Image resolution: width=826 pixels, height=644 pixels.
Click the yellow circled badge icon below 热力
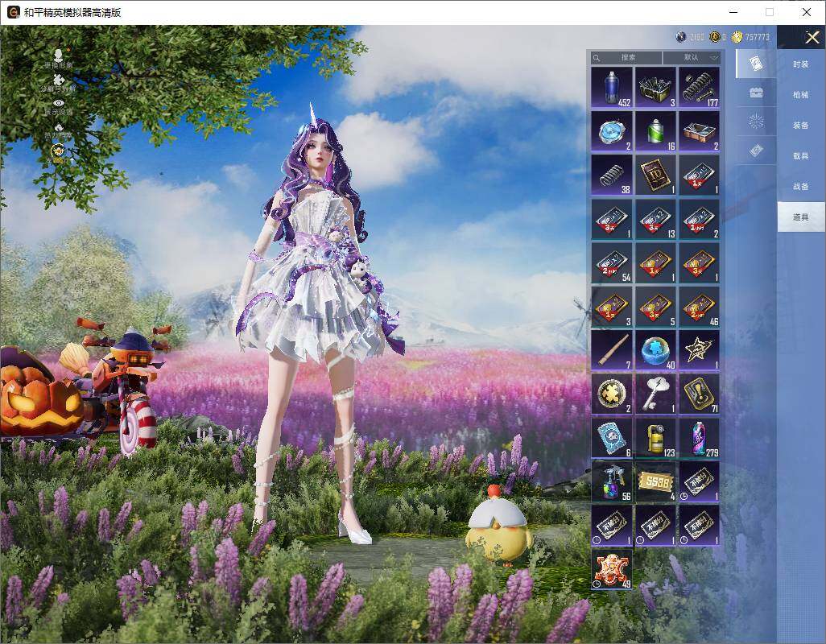(57, 153)
